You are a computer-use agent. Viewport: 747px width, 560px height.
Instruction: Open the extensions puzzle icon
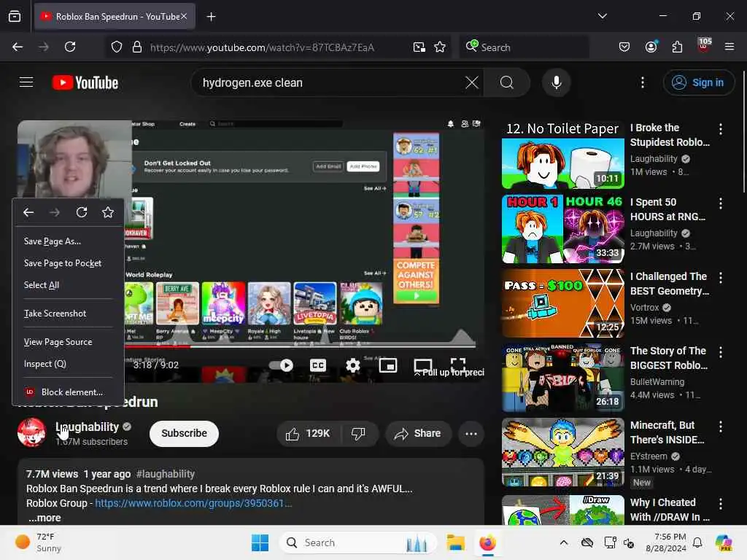point(677,47)
